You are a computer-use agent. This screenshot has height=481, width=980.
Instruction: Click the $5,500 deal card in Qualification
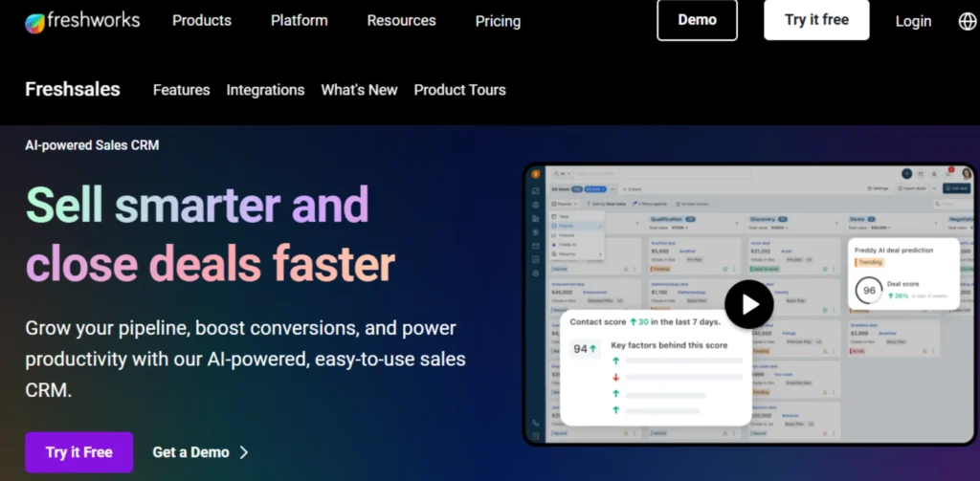pos(695,256)
